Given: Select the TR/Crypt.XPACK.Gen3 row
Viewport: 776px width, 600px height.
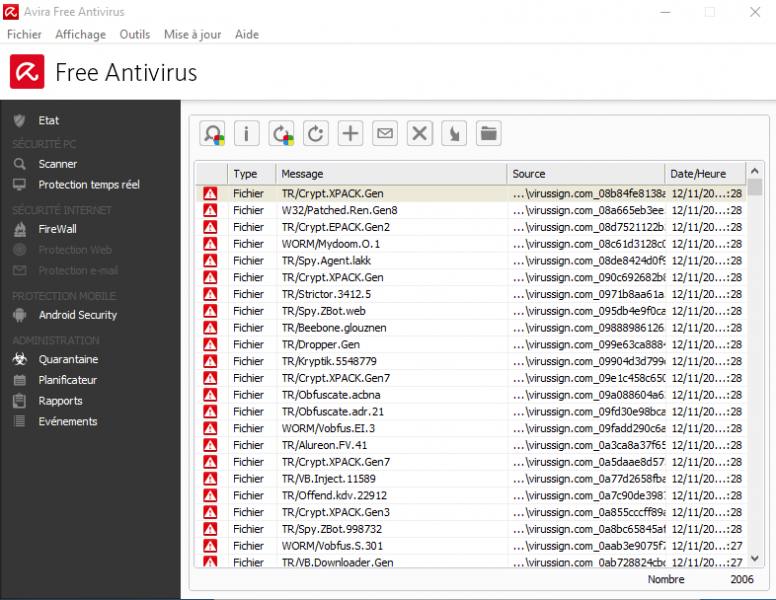Looking at the screenshot, I should point(471,512).
